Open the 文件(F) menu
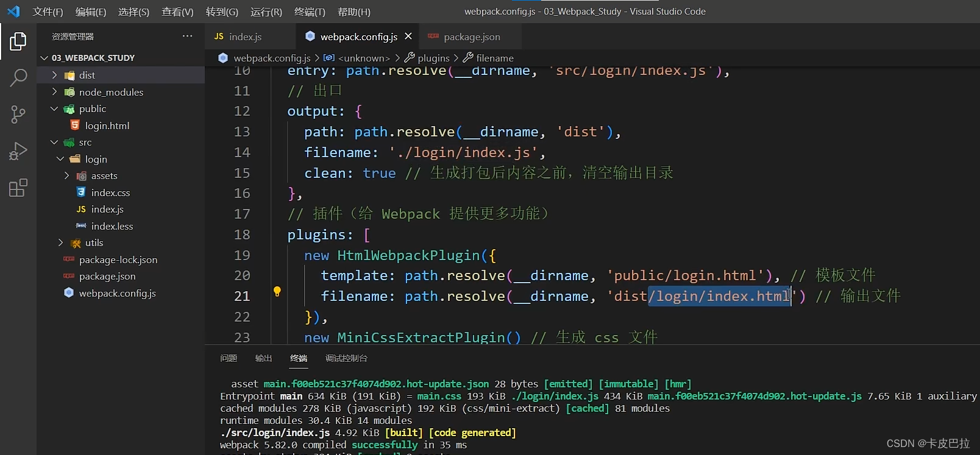Viewport: 980px width, 455px height. [x=48, y=12]
